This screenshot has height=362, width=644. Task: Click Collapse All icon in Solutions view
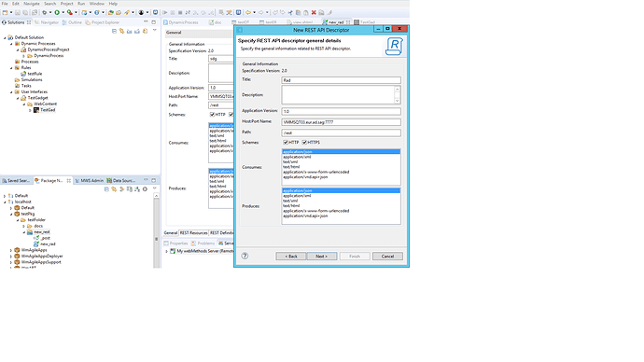[114, 31]
